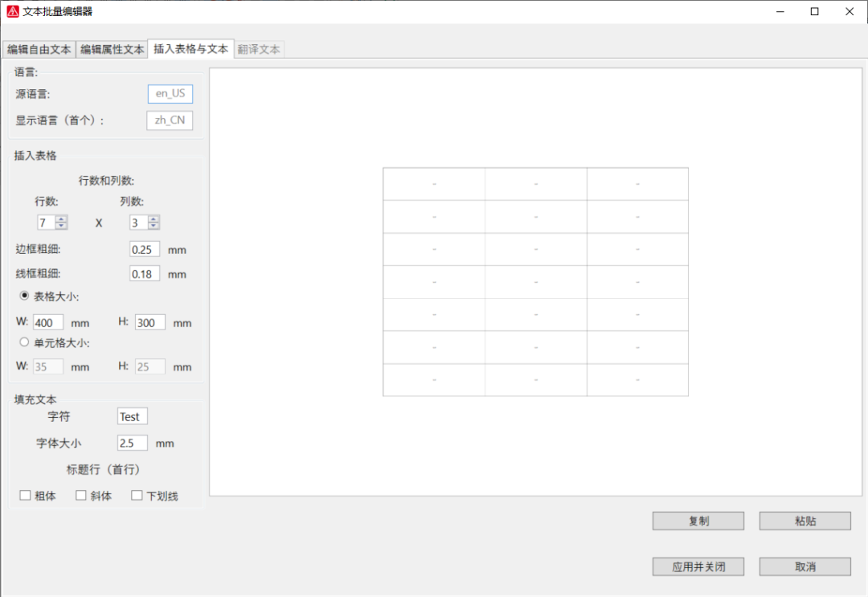Click cell width field showing 35
Screen dimensions: 868x597
[48, 366]
